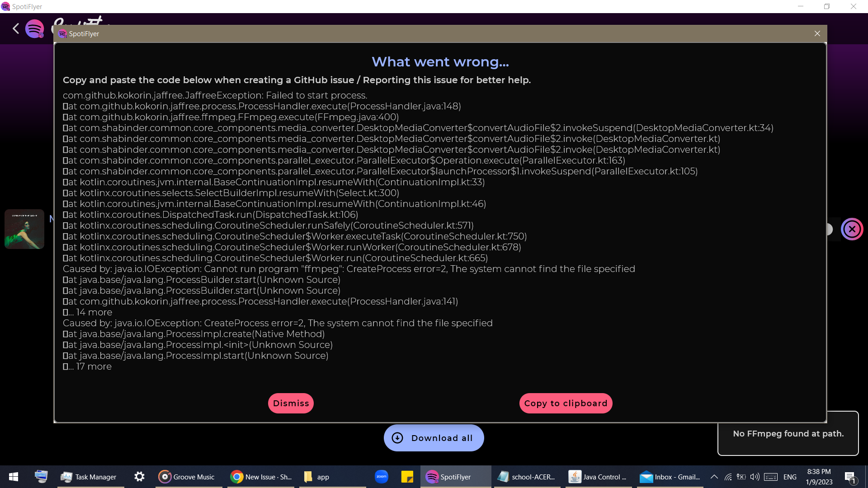Dismiss the error dialog
Screen dimensions: 868x488
click(x=291, y=403)
